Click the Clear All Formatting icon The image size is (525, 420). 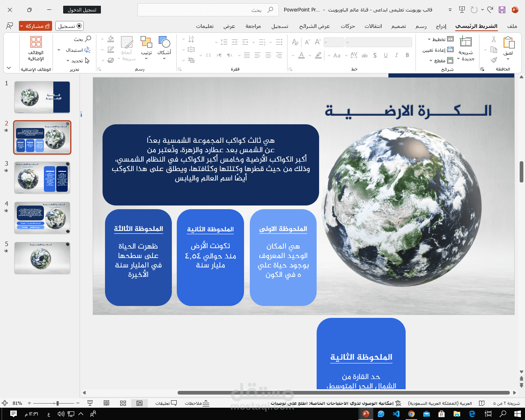[295, 42]
